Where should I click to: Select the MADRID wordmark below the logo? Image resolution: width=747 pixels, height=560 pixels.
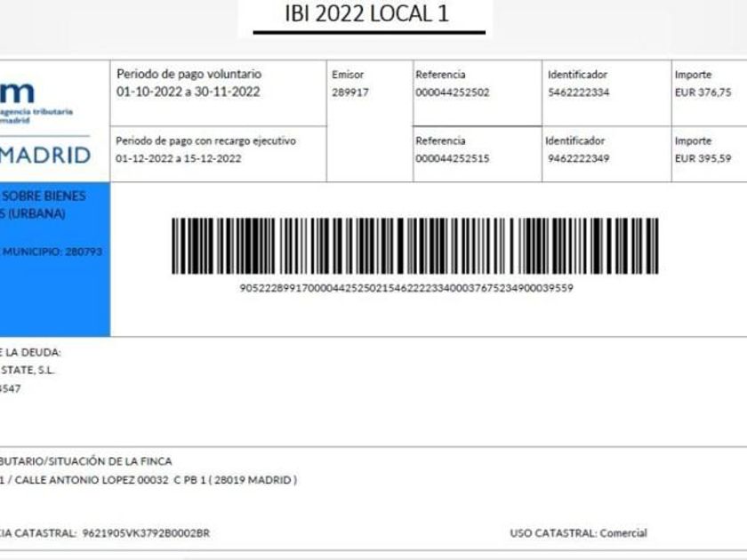click(x=45, y=156)
